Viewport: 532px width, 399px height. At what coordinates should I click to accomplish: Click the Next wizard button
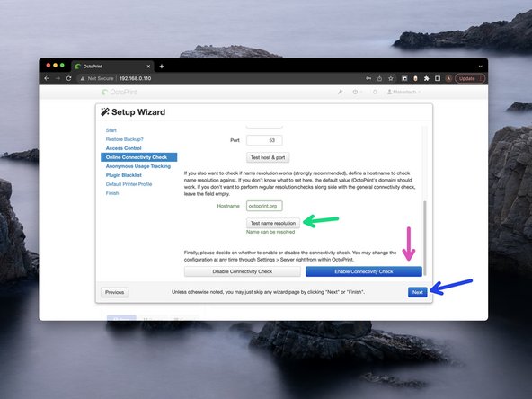[417, 292]
